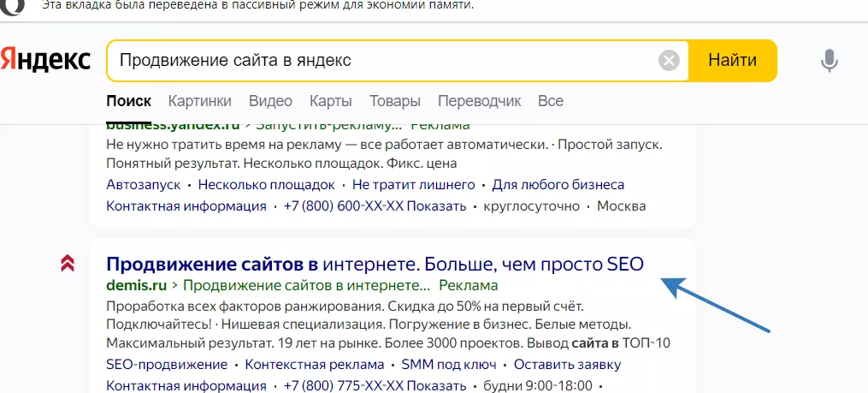Image resolution: width=868 pixels, height=393 pixels.
Task: Open the Контекстная реклама sitelink
Action: [315, 365]
